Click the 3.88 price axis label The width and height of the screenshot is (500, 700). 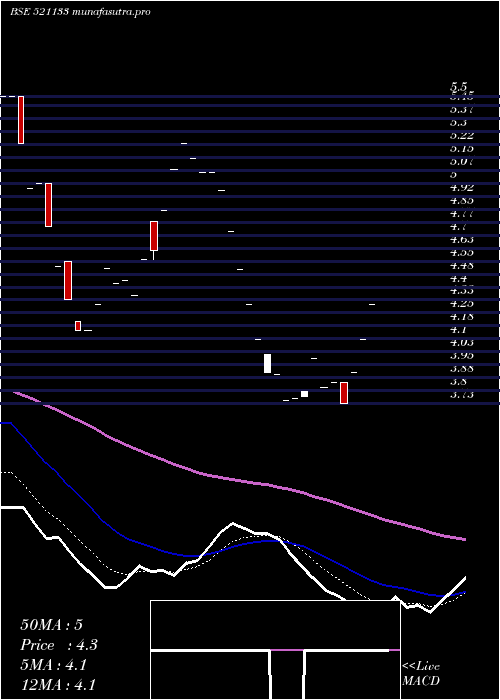(x=462, y=369)
